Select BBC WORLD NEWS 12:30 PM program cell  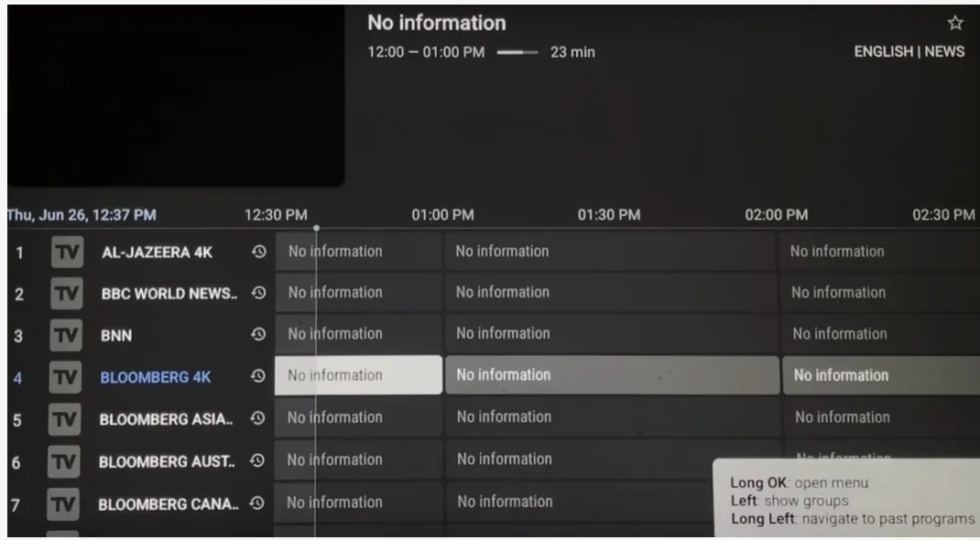coord(359,292)
